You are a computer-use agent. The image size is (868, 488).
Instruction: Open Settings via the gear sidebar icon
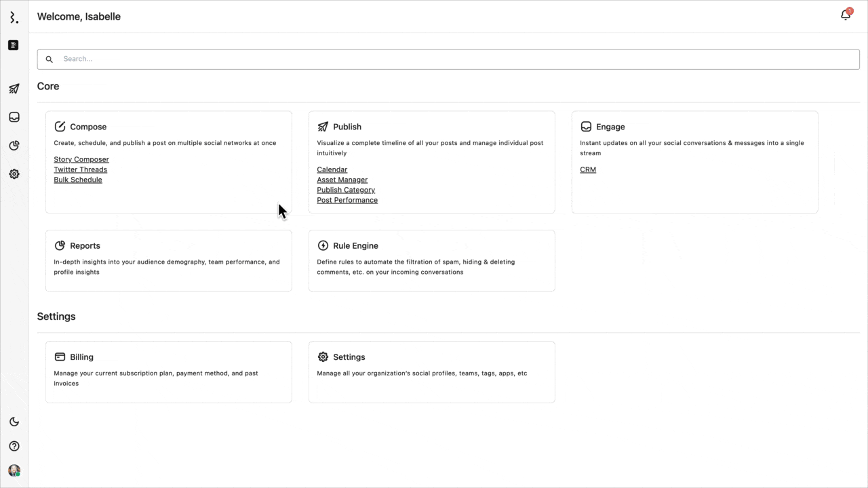(x=14, y=174)
